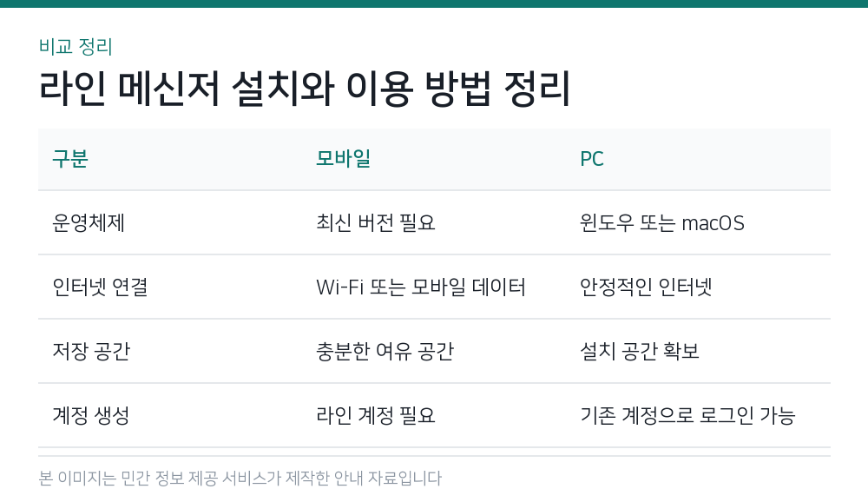Select the '운영체제' row label

tap(89, 222)
